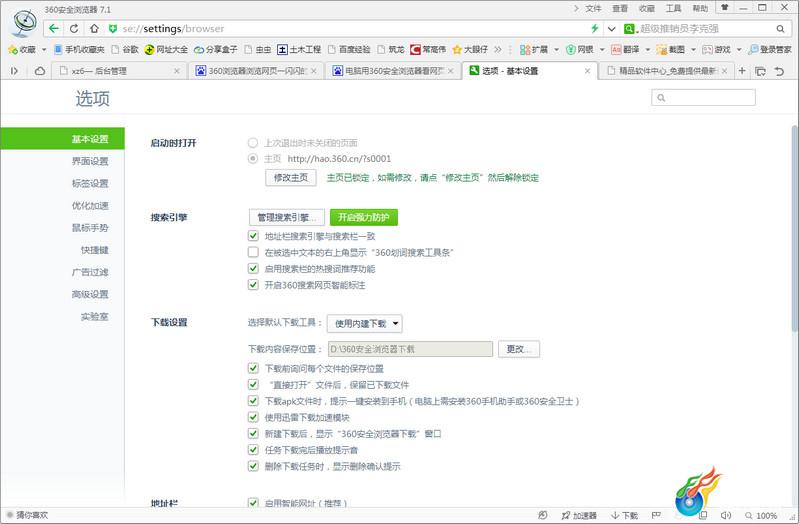This screenshot has height=524, width=799.
Task: Open the 使用内建下载 download tool dropdown
Action: click(365, 323)
